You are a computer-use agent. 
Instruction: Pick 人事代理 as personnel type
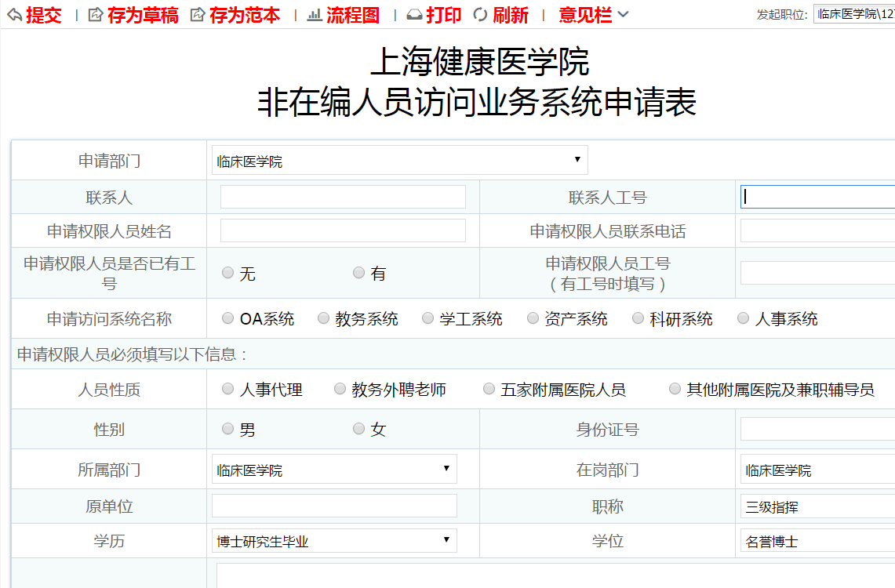pos(227,389)
